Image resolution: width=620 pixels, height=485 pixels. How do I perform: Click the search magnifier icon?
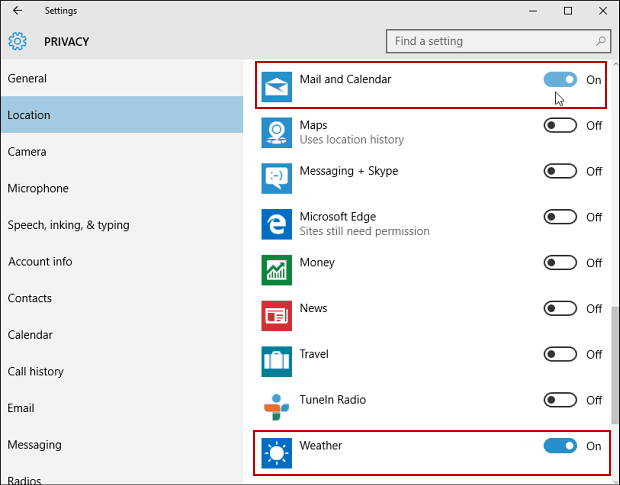[601, 41]
